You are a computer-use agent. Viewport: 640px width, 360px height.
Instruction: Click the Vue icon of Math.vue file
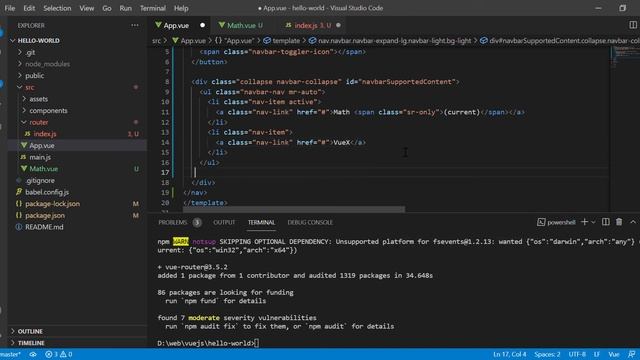(24, 169)
